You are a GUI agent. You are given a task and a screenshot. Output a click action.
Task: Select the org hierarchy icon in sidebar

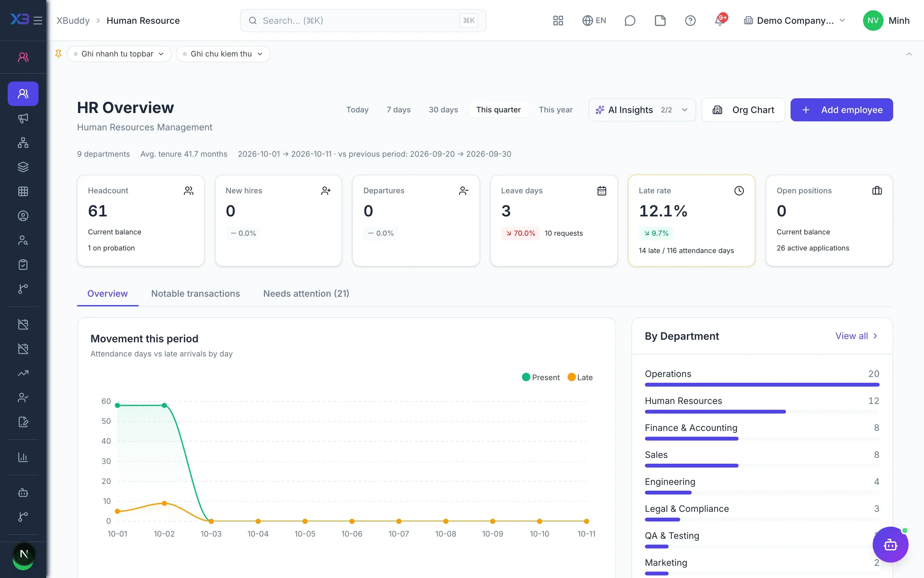[23, 143]
